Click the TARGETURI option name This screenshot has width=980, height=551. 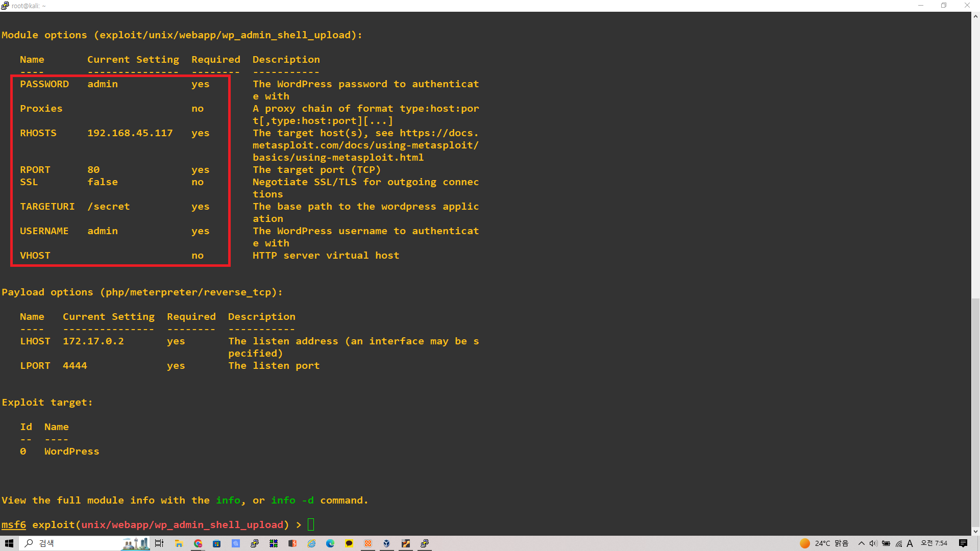point(47,207)
